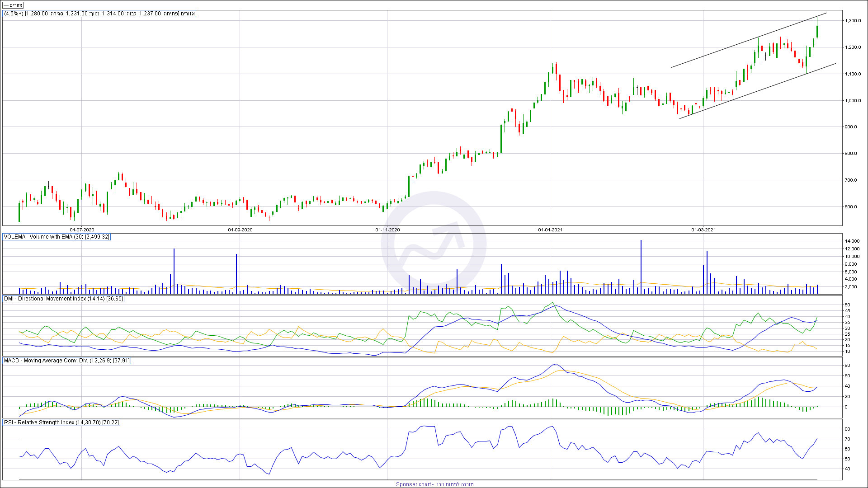Click the Sponser arrow watermark logo
Viewport: 868px width, 488px height.
(433, 244)
